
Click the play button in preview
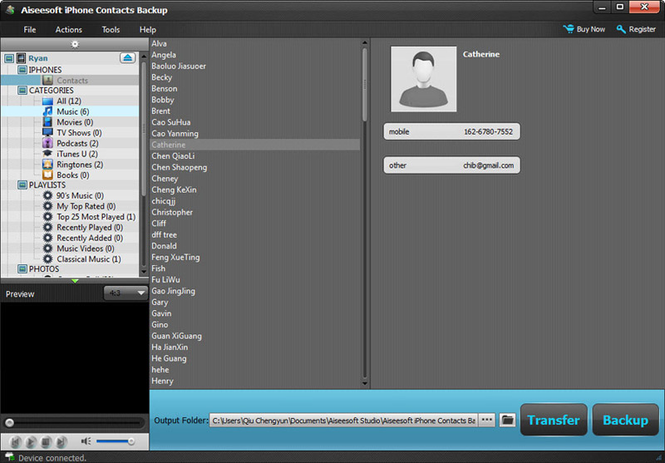31,442
